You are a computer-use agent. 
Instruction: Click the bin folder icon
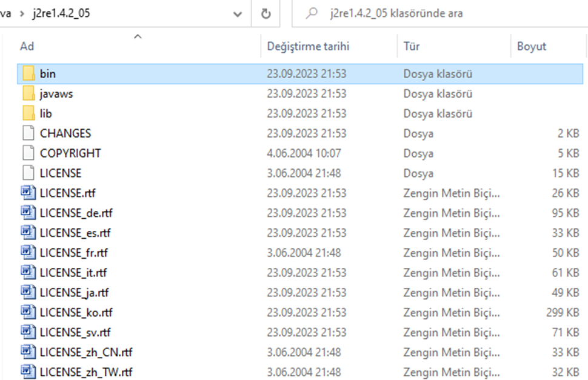pos(28,73)
